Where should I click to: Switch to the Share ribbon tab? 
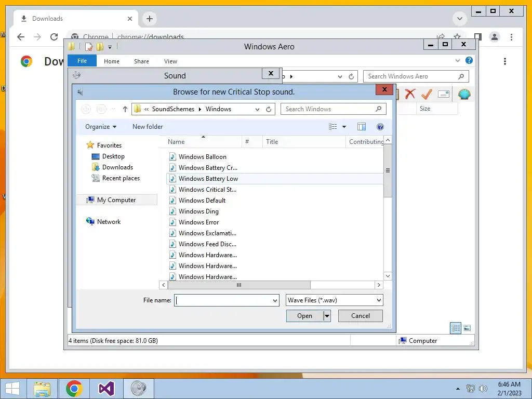click(141, 61)
